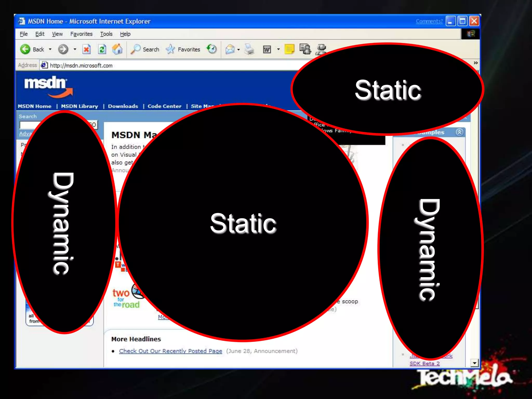Edit page with Word icon
This screenshot has width=532, height=399.
coord(267,49)
